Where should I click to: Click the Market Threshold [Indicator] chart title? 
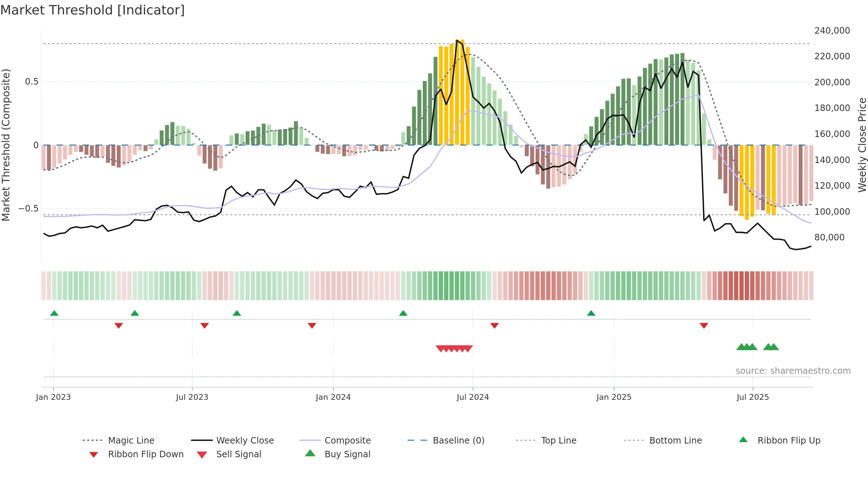(x=93, y=10)
